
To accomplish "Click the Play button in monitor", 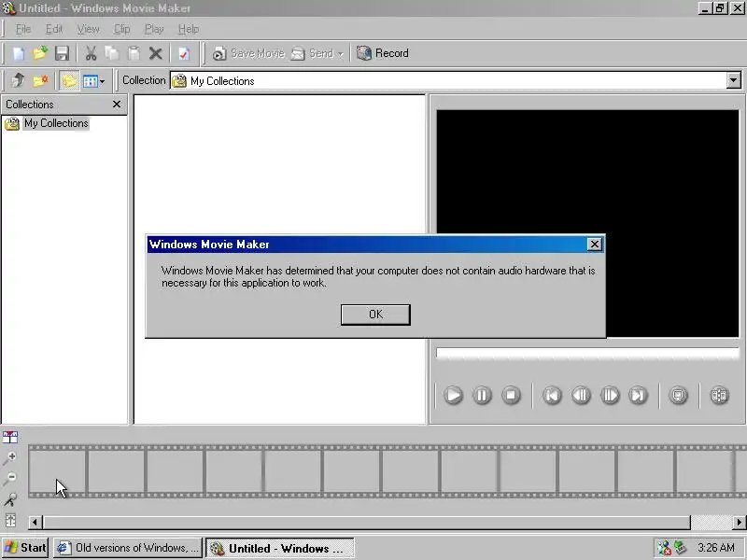I will point(453,395).
